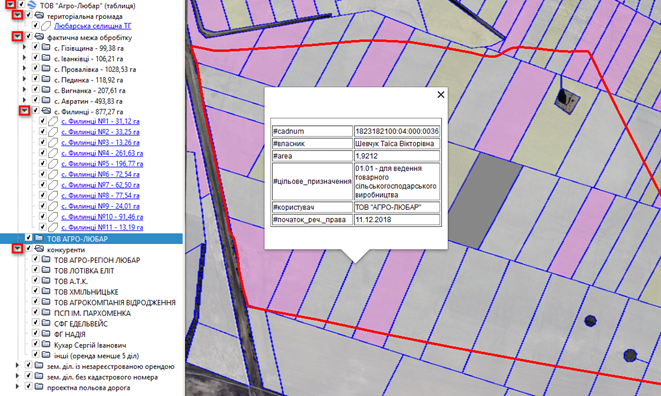
Task: Click polygon icon beside с. Филинці №1
Action: pos(53,121)
